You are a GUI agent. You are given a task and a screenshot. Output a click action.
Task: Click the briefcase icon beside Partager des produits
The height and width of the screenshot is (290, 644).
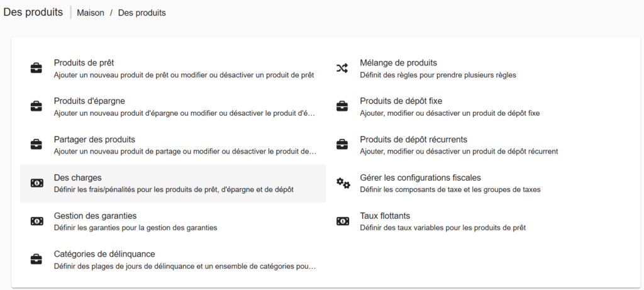pyautogui.click(x=36, y=145)
